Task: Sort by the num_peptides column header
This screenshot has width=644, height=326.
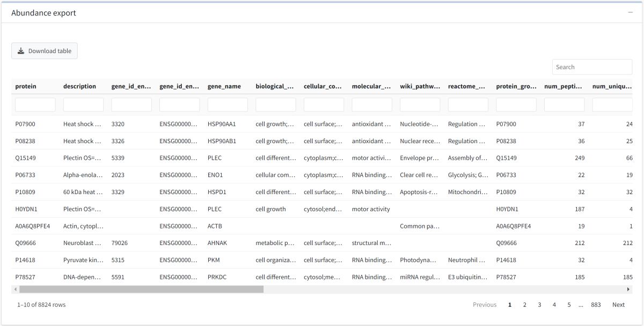Action: point(563,86)
